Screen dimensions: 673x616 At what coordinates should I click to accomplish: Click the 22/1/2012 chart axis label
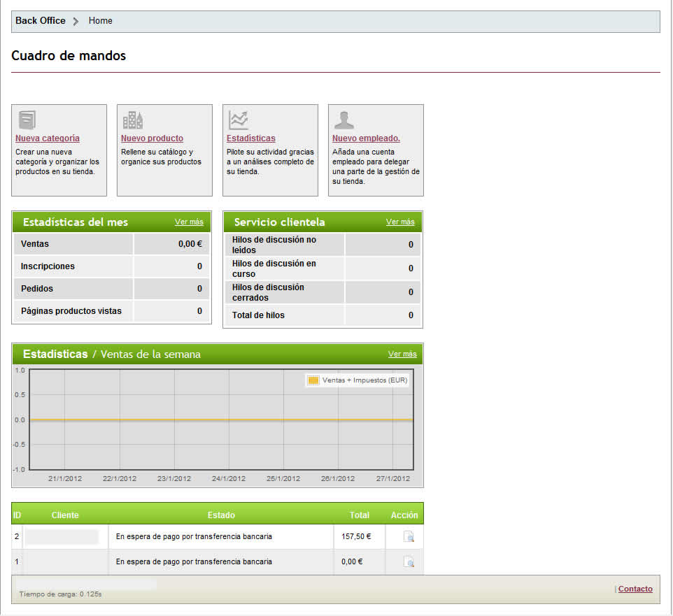pos(120,478)
